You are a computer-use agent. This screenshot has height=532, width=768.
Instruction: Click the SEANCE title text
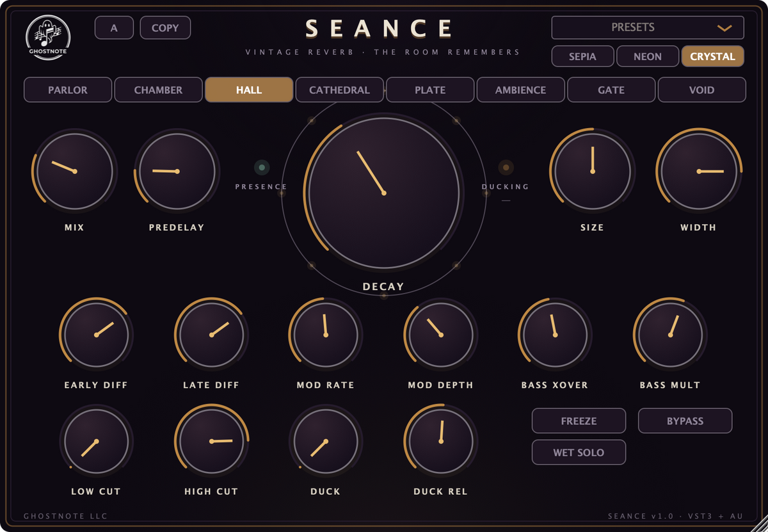(380, 29)
